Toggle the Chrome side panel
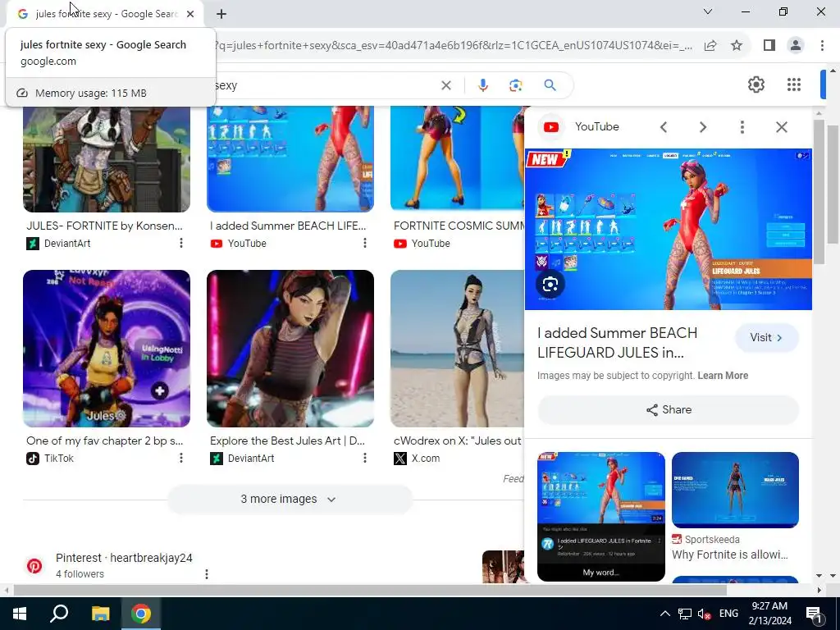Screen dimensions: 840x630 [x=769, y=46]
